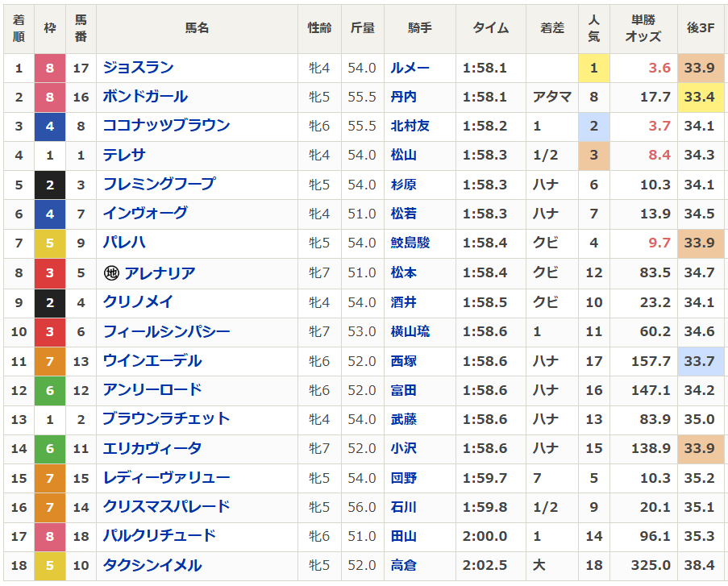Screen dimensions: 728x586
Task: Open horse ココナッツブラウン link
Action: (x=166, y=126)
